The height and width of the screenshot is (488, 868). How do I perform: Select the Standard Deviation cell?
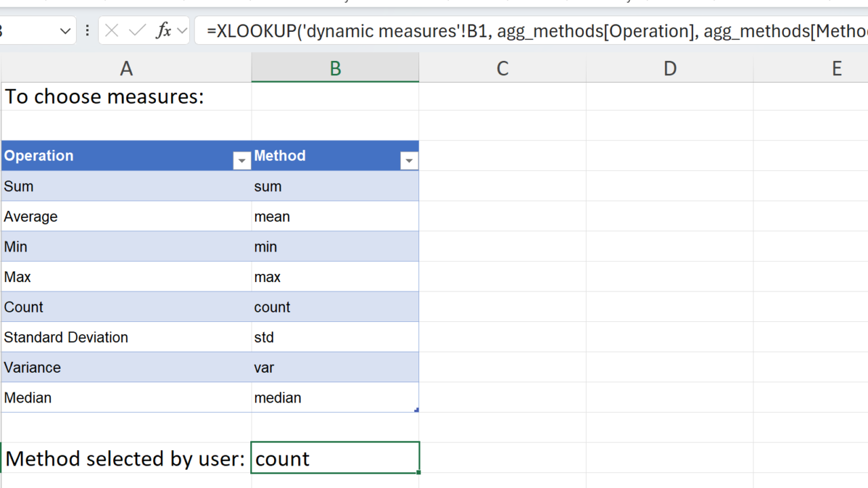(126, 337)
